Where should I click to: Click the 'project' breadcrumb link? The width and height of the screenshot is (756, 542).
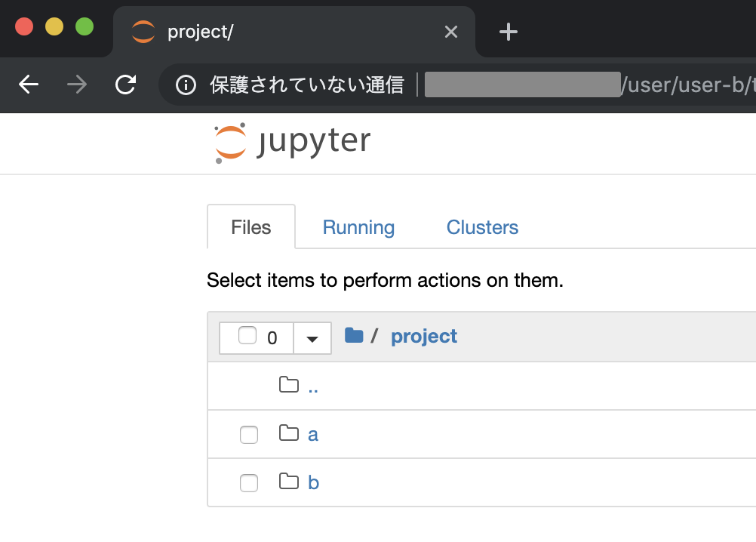(424, 336)
